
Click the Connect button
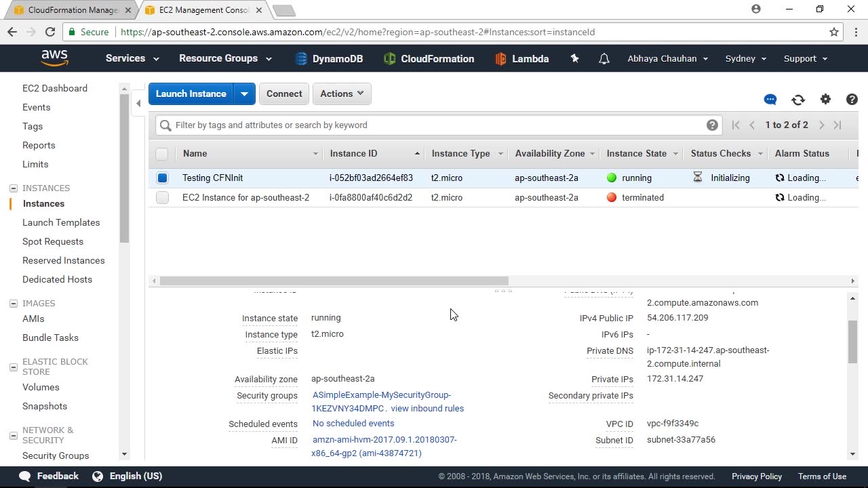pos(284,94)
